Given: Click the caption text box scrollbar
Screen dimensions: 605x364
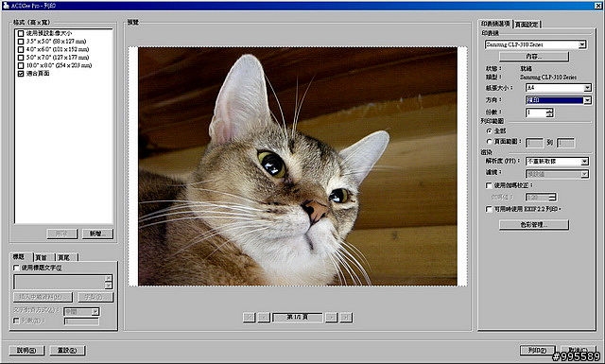Looking at the screenshot, I should pos(109,282).
